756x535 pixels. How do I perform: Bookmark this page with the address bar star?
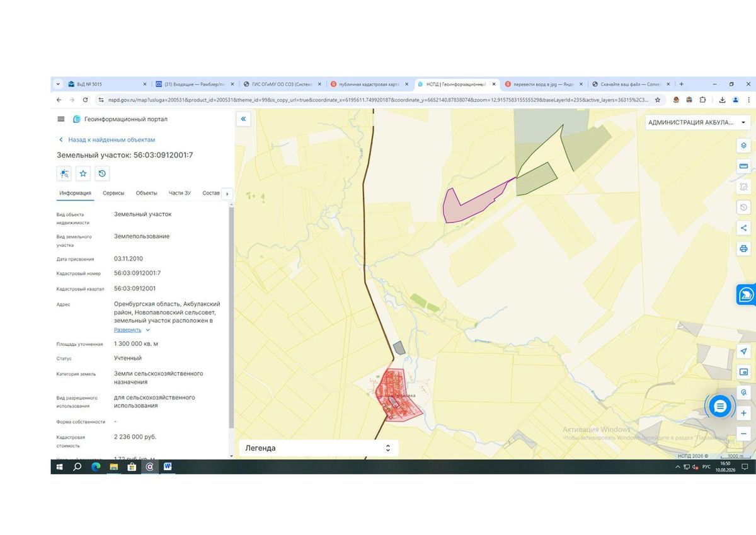tap(657, 100)
